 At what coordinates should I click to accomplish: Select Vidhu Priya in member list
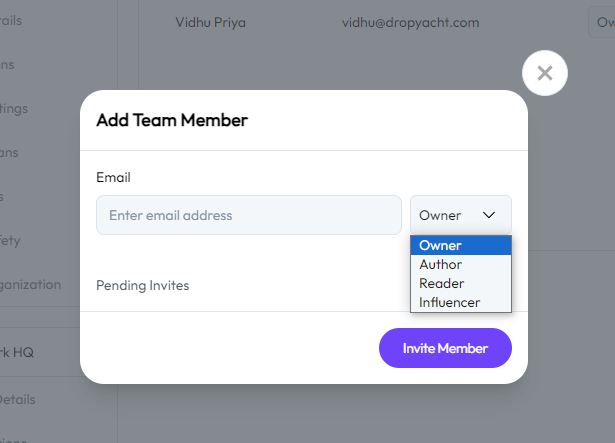click(x=211, y=23)
